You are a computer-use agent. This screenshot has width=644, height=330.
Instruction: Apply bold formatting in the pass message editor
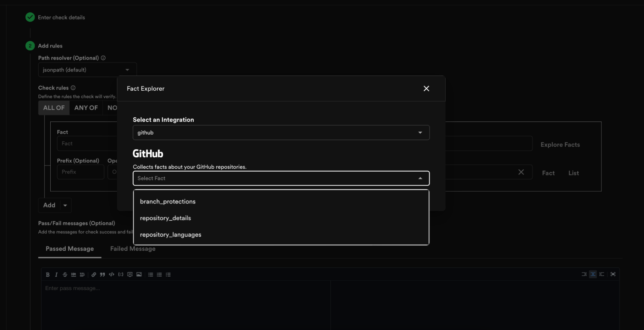coord(48,274)
